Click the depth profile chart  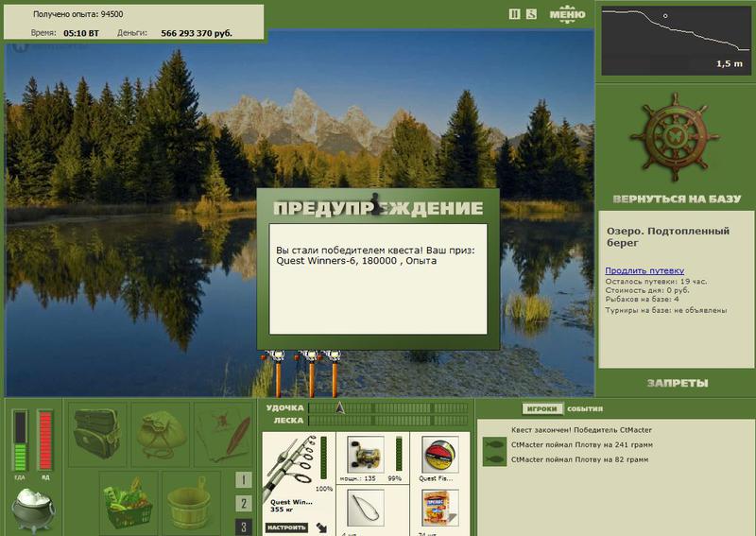point(676,41)
